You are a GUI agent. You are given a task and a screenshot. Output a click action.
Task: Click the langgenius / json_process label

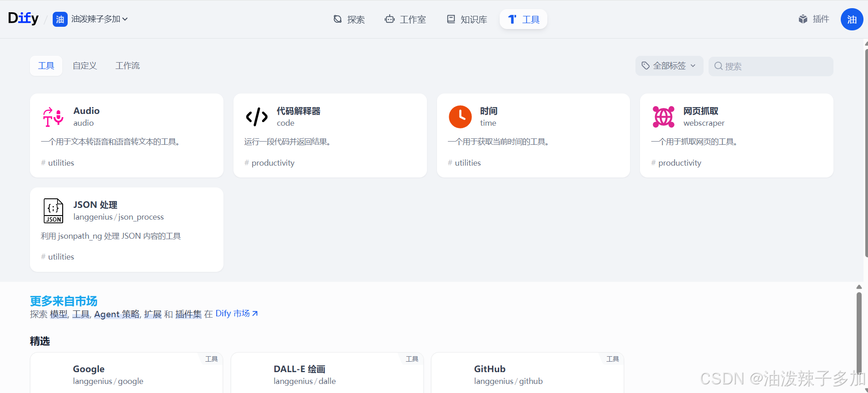point(119,217)
